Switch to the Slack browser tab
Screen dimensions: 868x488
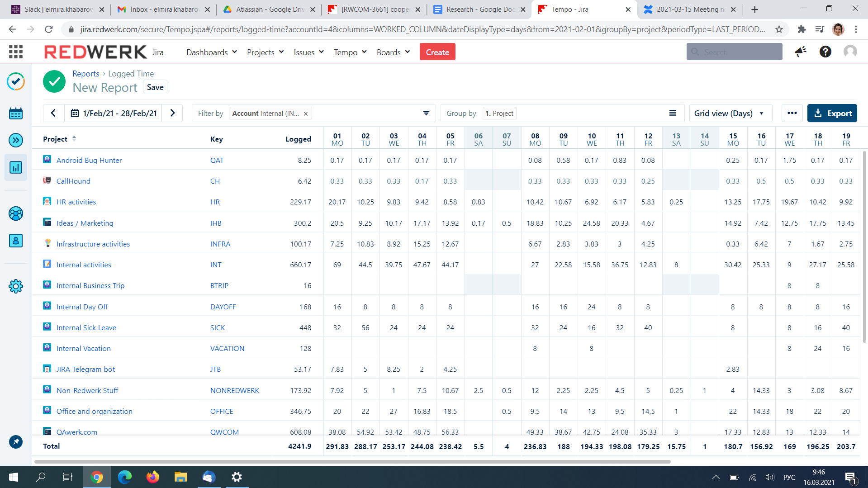pyautogui.click(x=57, y=9)
